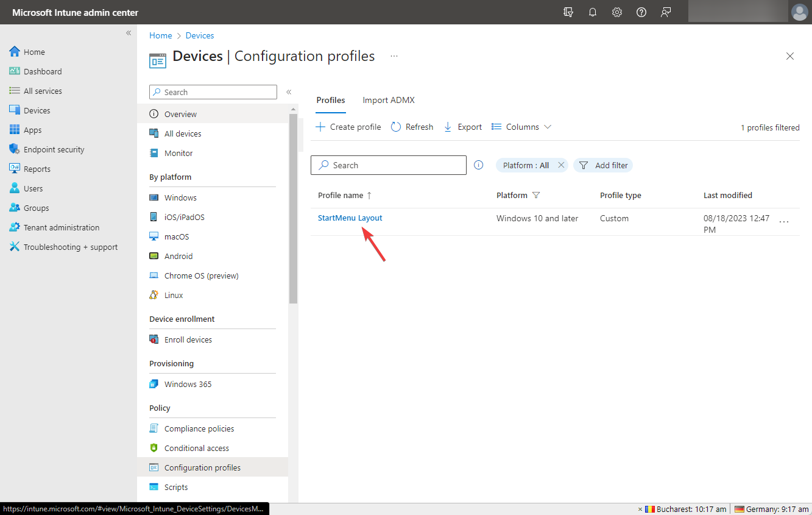Open the Platform column filter dropdown
The width and height of the screenshot is (812, 515).
click(535, 195)
